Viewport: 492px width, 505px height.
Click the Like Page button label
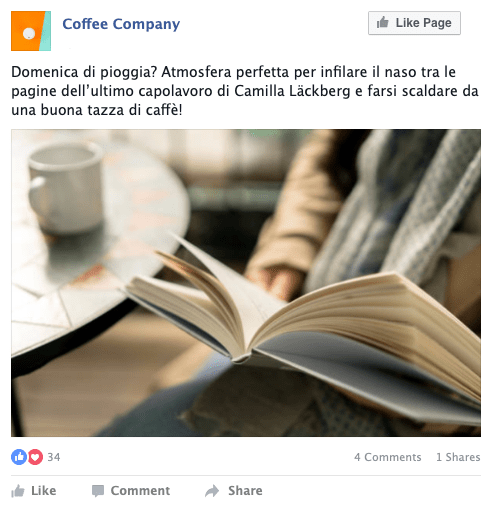[423, 23]
